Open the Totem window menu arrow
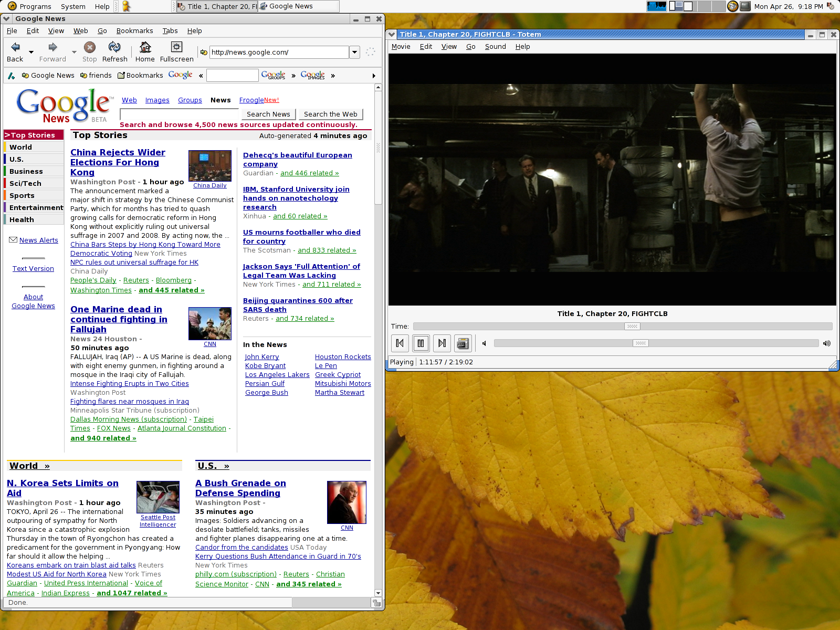The width and height of the screenshot is (840, 630). click(x=392, y=35)
